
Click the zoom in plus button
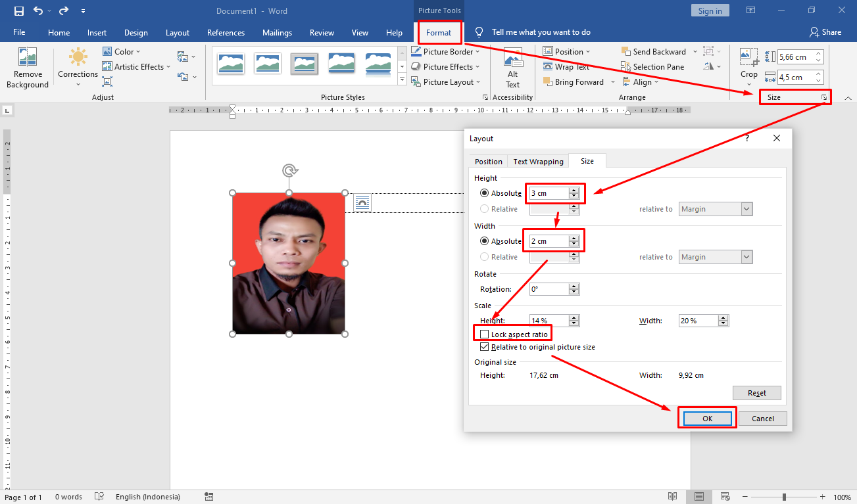tap(822, 497)
